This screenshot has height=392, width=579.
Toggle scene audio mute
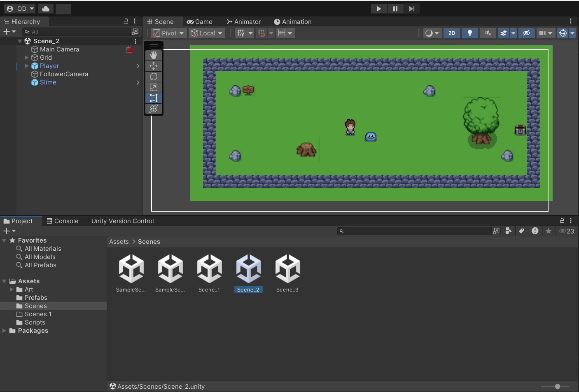click(488, 33)
